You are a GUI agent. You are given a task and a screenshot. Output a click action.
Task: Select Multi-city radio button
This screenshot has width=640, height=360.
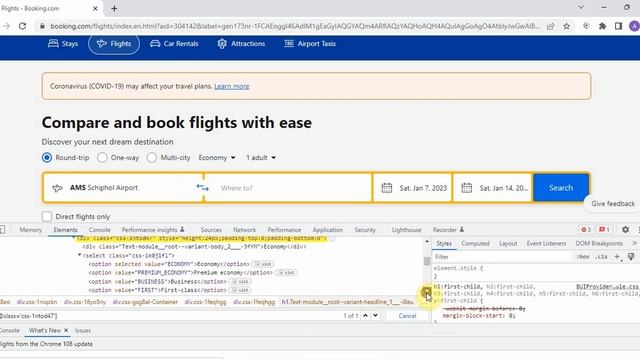(x=151, y=157)
